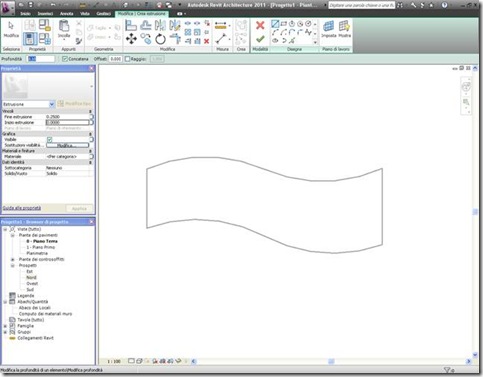Image resolution: width=483 pixels, height=377 pixels.
Task: Select the Modifica | Crea estrusione tab
Action: 142,14
